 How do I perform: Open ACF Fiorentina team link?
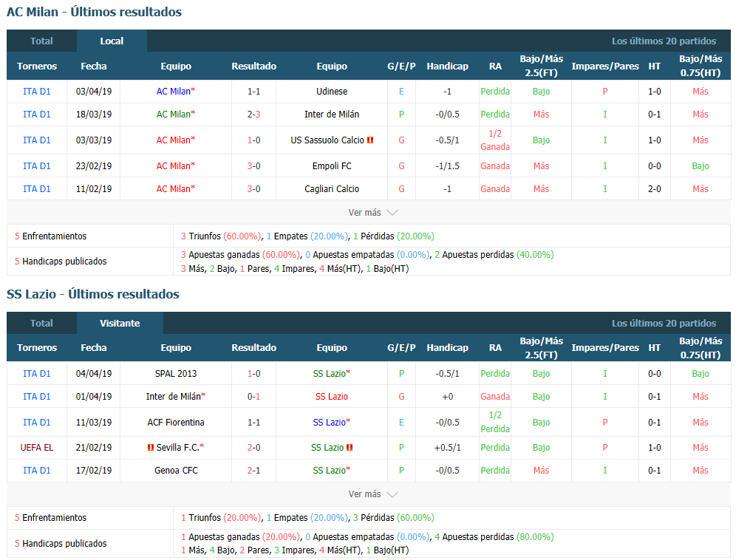click(x=176, y=422)
